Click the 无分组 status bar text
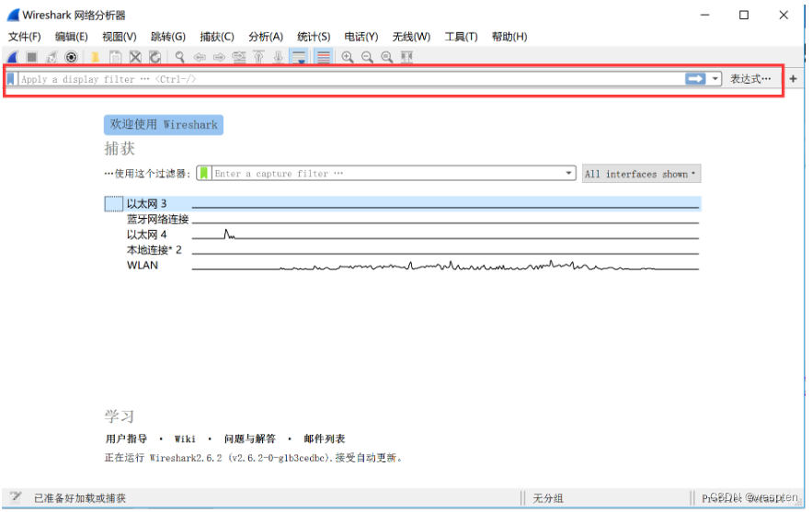The width and height of the screenshot is (812, 512). pos(547,498)
